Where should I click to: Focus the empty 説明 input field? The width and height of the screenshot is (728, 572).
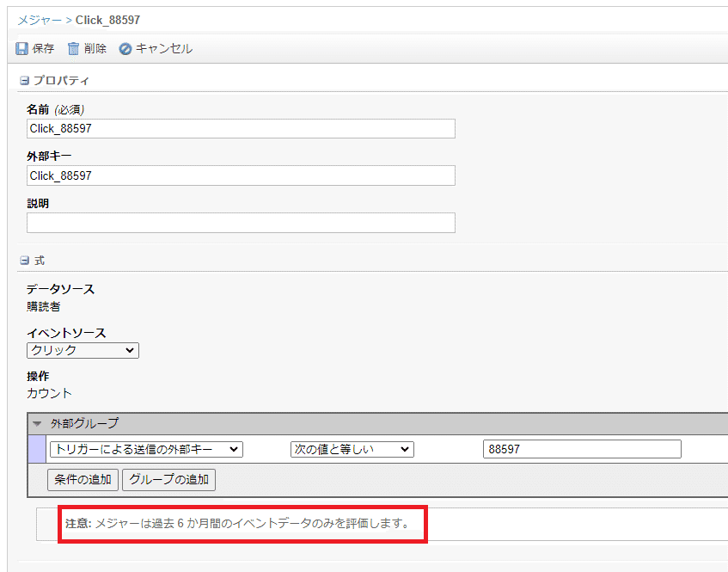click(241, 223)
